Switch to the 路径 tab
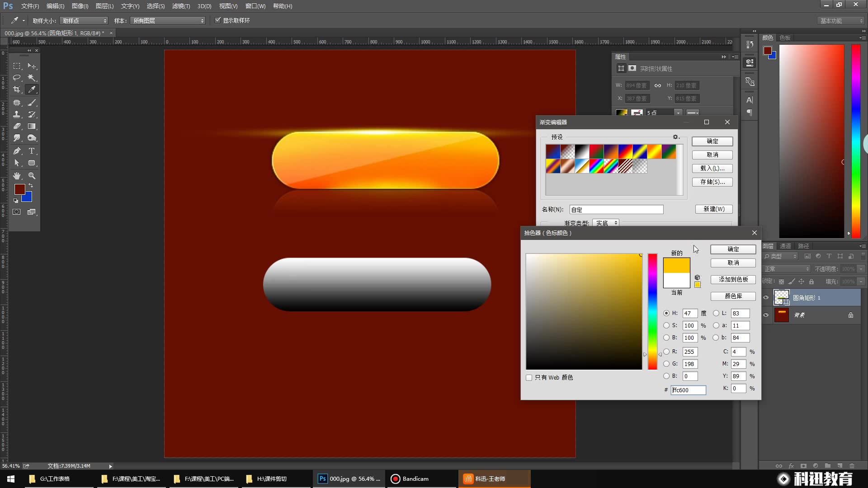Image resolution: width=868 pixels, height=488 pixels. tap(803, 246)
